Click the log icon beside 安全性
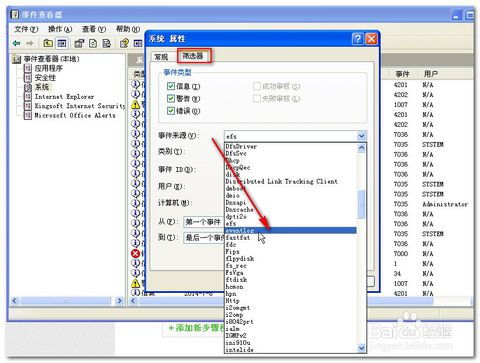This screenshot has width=480, height=363. pos(28,78)
